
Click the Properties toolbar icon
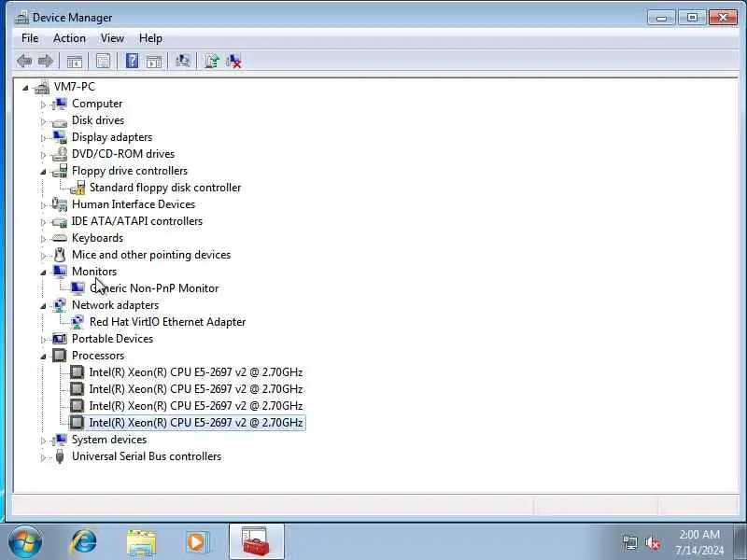click(x=103, y=61)
